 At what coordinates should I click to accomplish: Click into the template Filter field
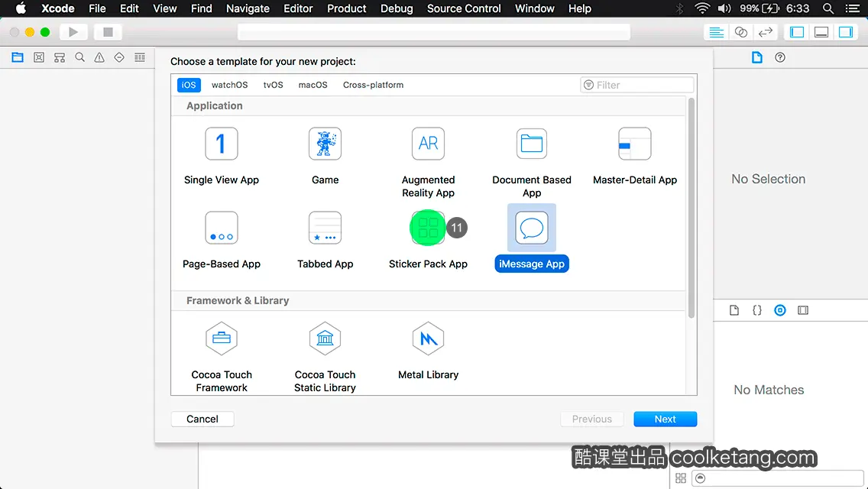pyautogui.click(x=636, y=85)
